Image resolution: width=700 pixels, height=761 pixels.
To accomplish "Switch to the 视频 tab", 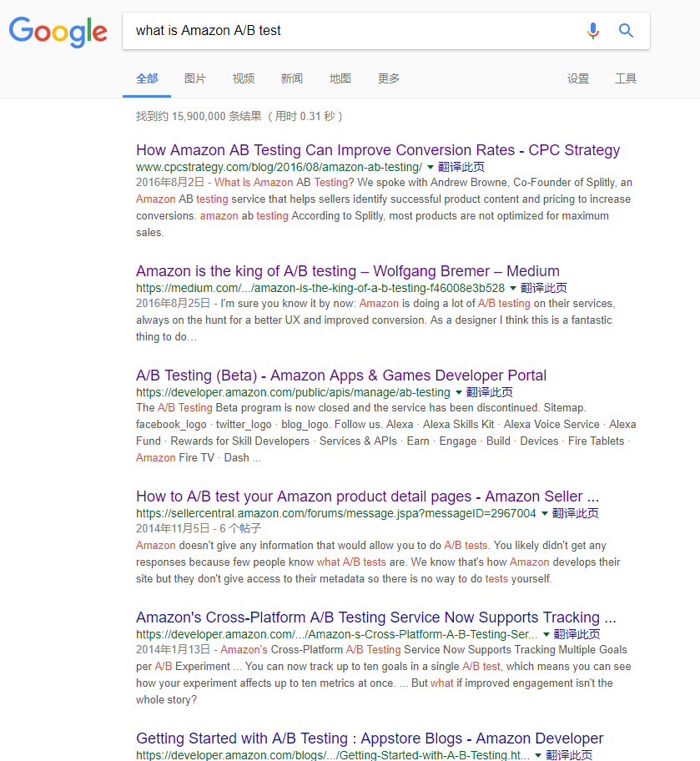I will (243, 78).
